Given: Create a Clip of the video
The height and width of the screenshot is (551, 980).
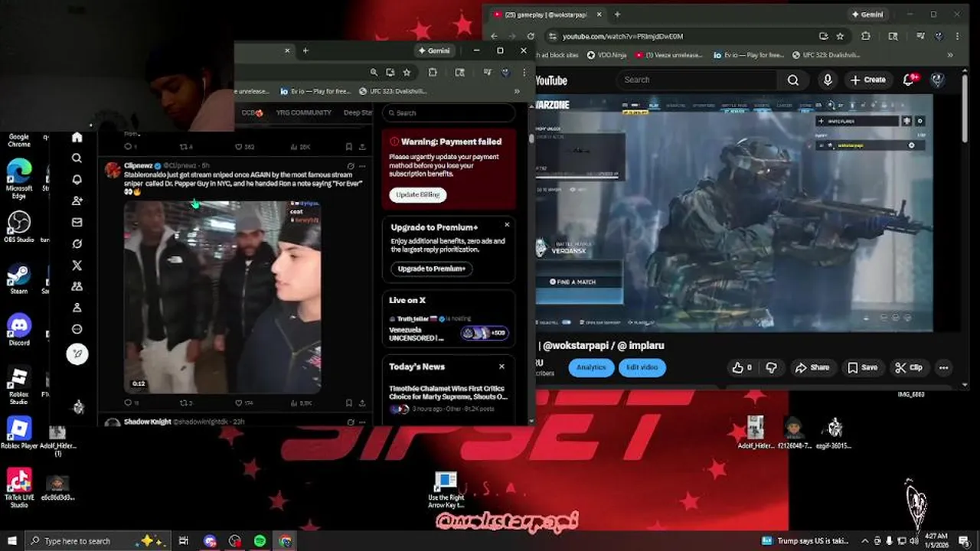Looking at the screenshot, I should 909,367.
